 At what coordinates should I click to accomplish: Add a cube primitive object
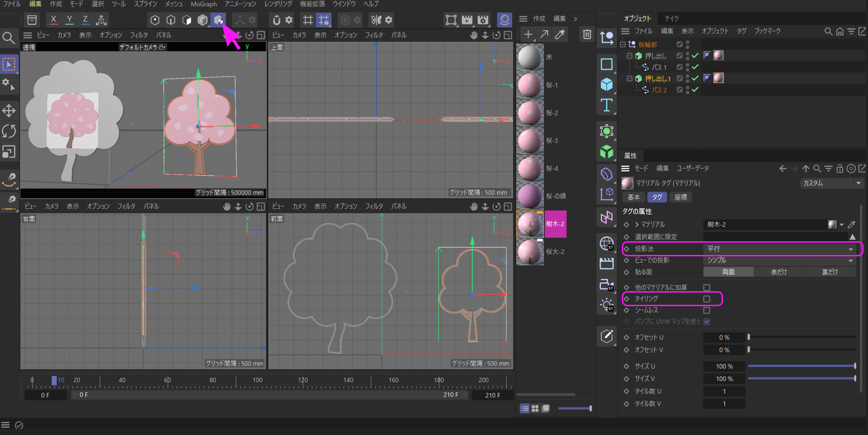click(606, 85)
